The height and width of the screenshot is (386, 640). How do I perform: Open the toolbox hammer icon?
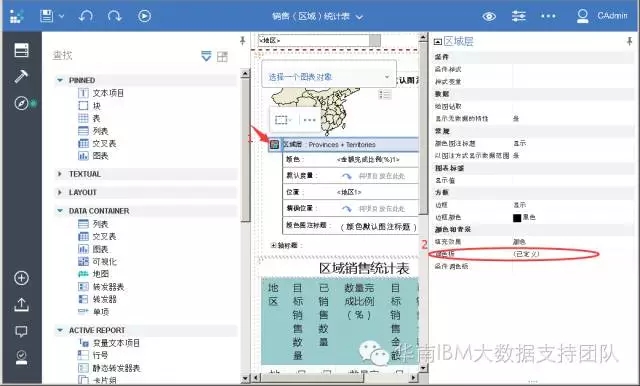click(21, 76)
